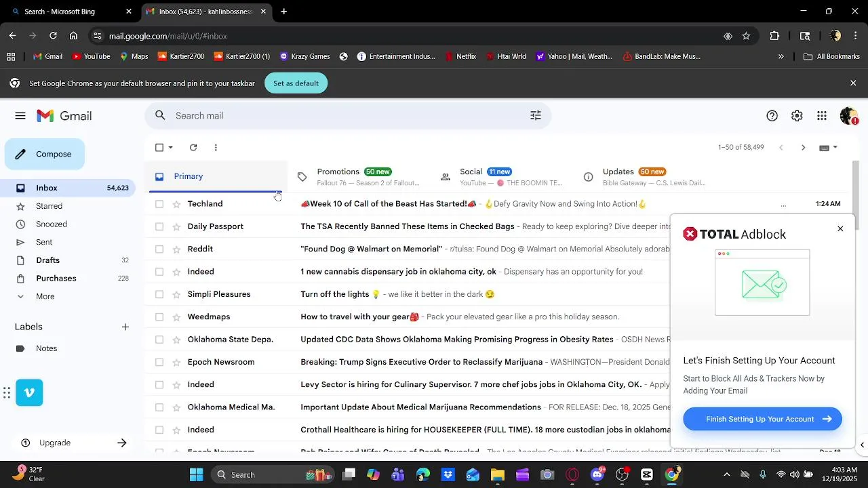Compose a new email
Image resolution: width=868 pixels, height=488 pixels.
(x=45, y=154)
